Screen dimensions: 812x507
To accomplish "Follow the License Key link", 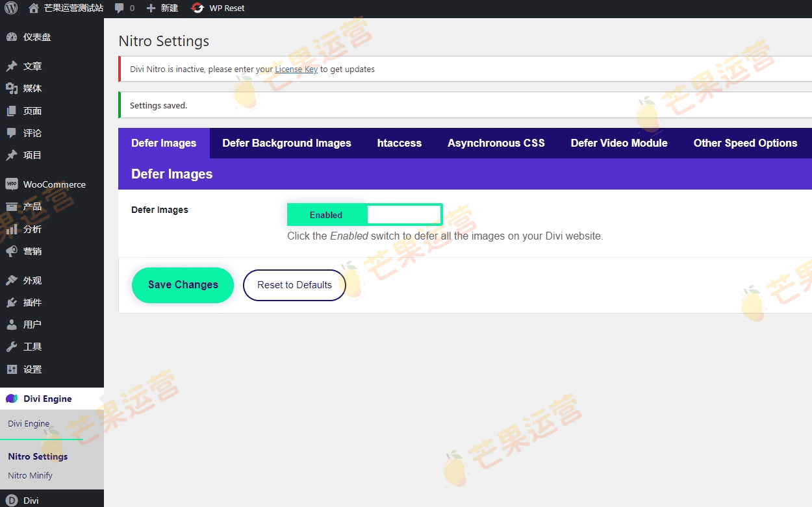I will tap(296, 69).
